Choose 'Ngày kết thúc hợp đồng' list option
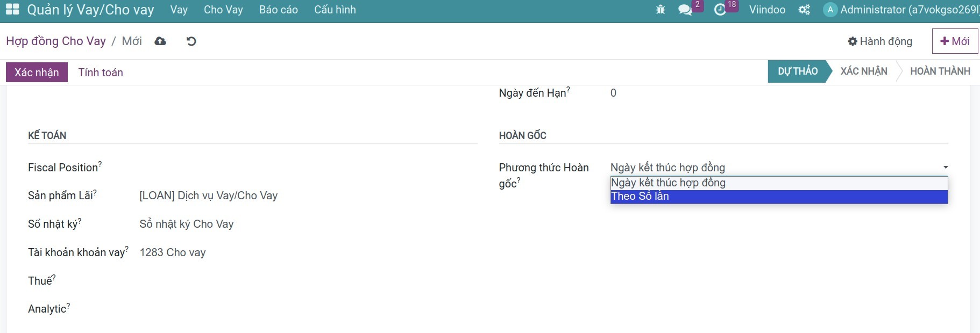The image size is (980, 333). coord(779,183)
